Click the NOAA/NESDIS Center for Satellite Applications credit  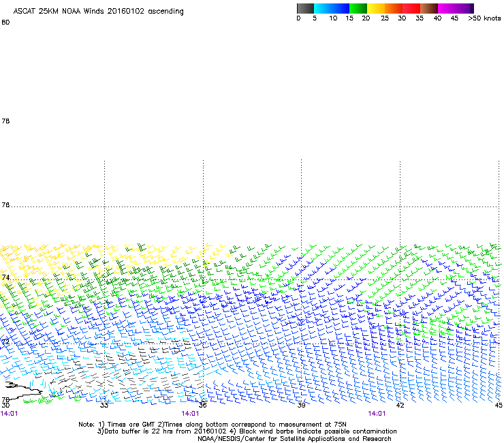pos(294,439)
